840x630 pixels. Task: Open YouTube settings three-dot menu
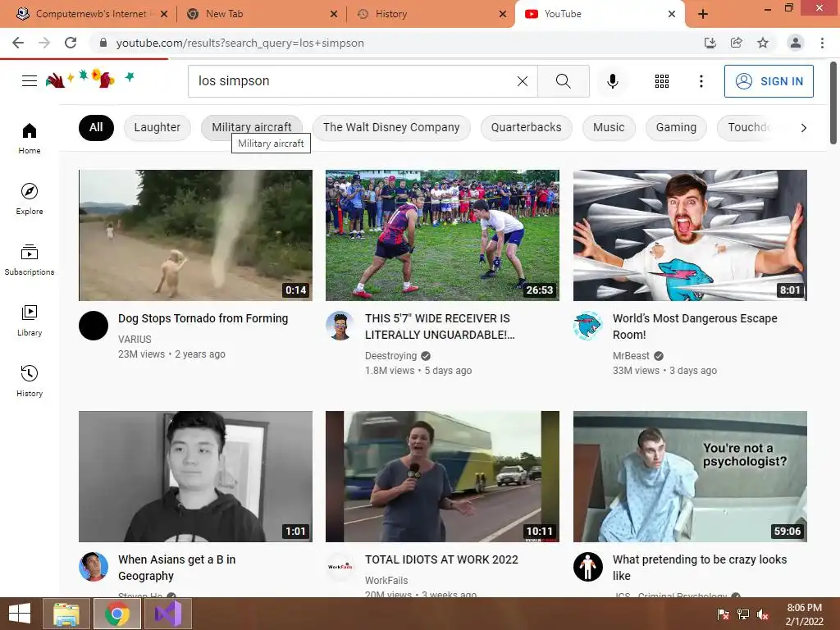701,81
